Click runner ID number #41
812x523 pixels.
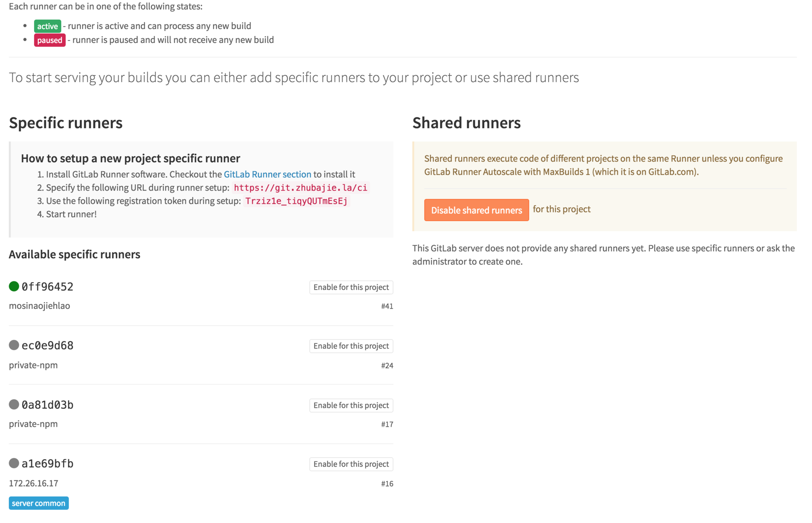tap(387, 306)
